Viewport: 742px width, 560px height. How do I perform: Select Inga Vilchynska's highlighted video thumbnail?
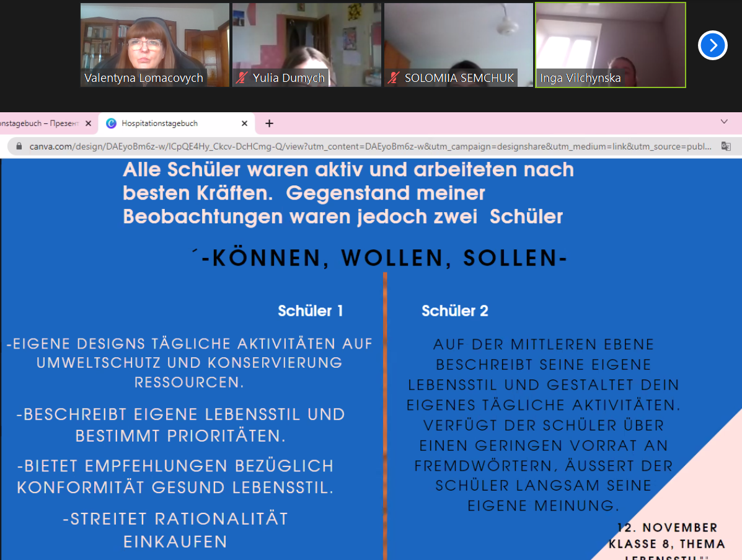611,45
